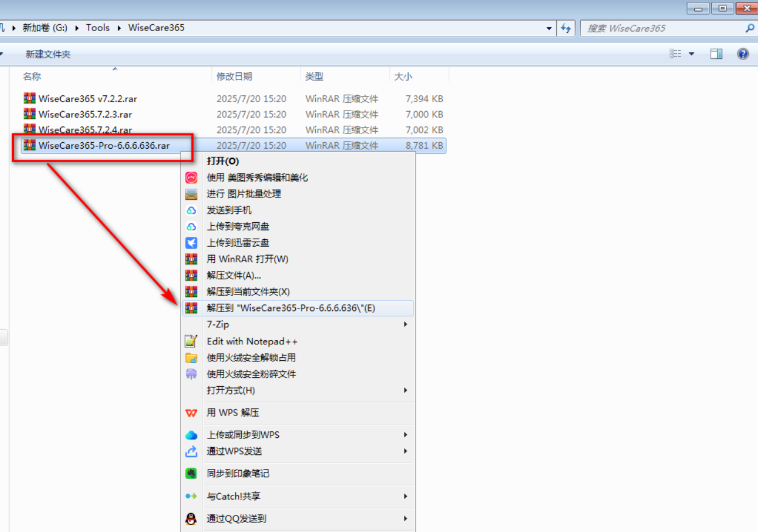This screenshot has height=532, width=758.
Task: Click the search magnifier icon
Action: (749, 28)
